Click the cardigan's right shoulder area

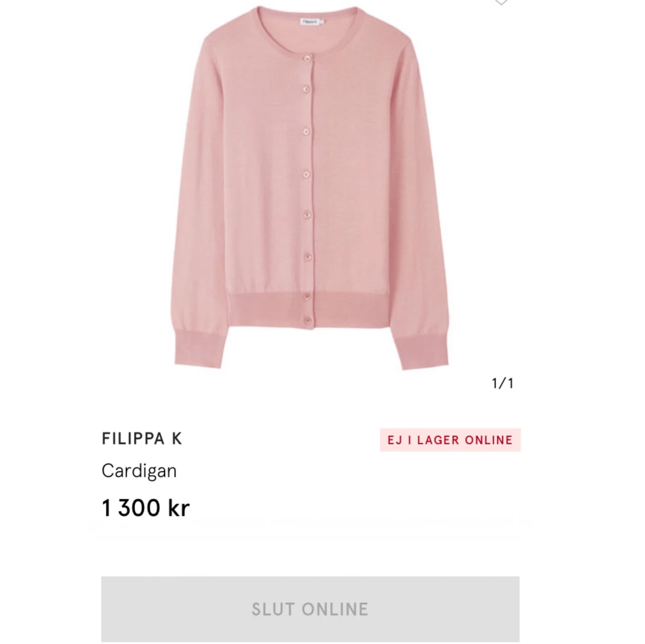[x=391, y=37]
